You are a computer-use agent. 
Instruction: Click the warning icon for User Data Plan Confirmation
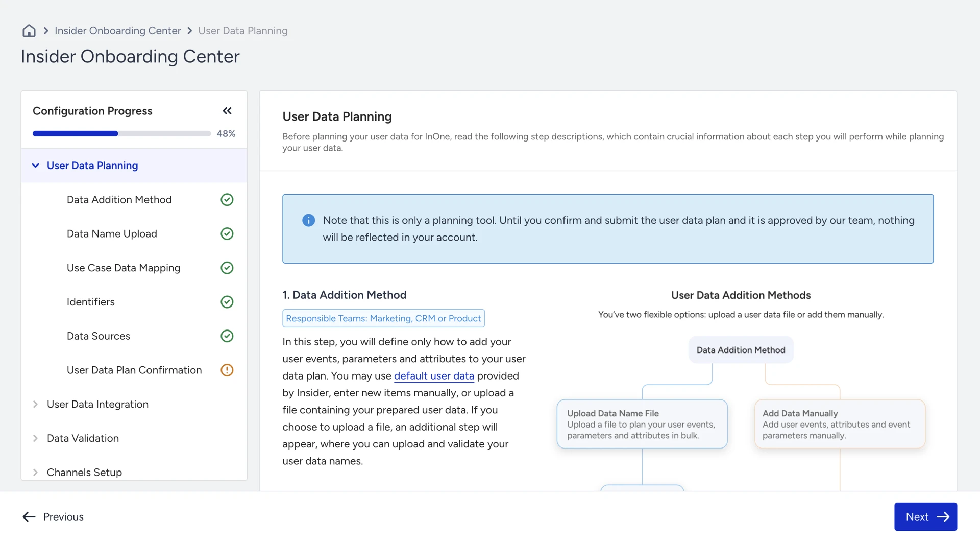pyautogui.click(x=227, y=370)
